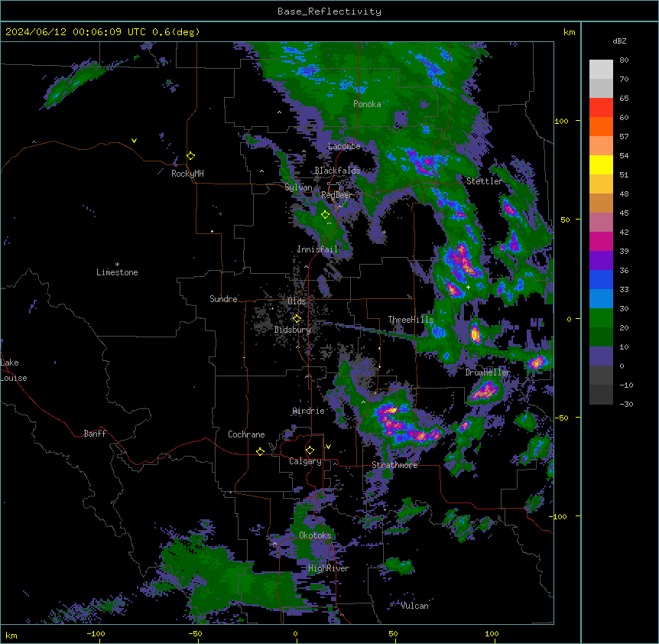
Task: Click the yellow marker above Didsbury
Action: (x=297, y=319)
